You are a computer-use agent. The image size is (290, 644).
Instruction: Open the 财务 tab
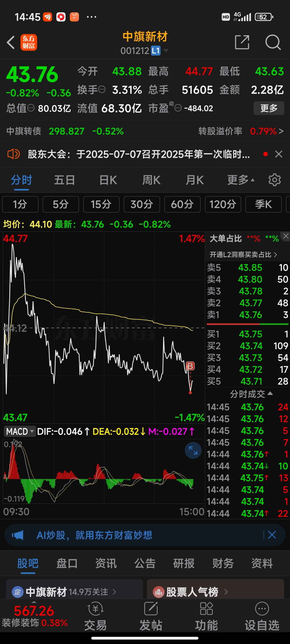[223, 563]
